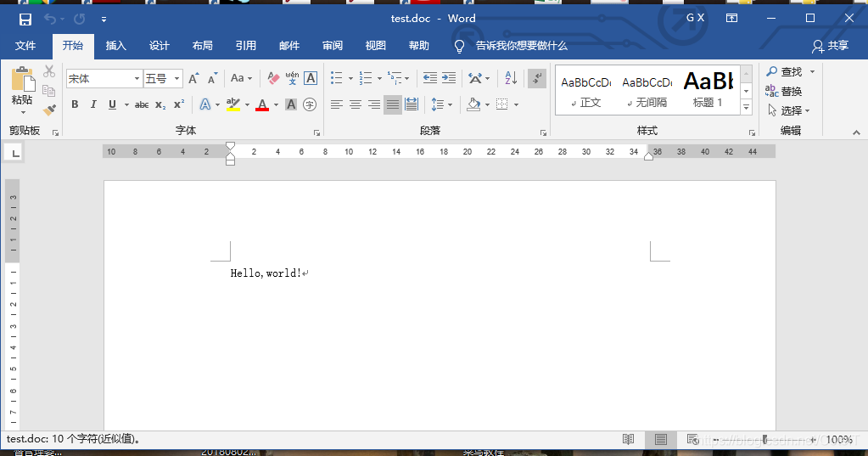
Task: Toggle justify alignment button
Action: tap(393, 104)
